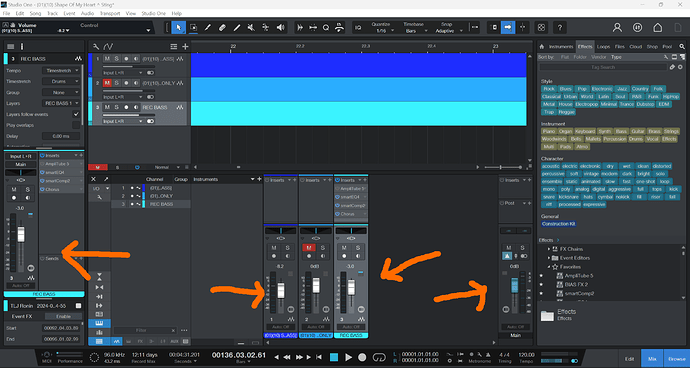Unmute track 2 in the arrangement
Viewport: 690px width, 368px height.
point(107,83)
